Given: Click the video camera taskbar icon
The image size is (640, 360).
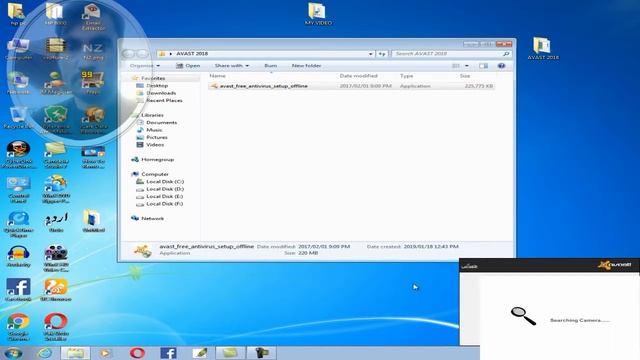Looking at the screenshot, I should (261, 353).
